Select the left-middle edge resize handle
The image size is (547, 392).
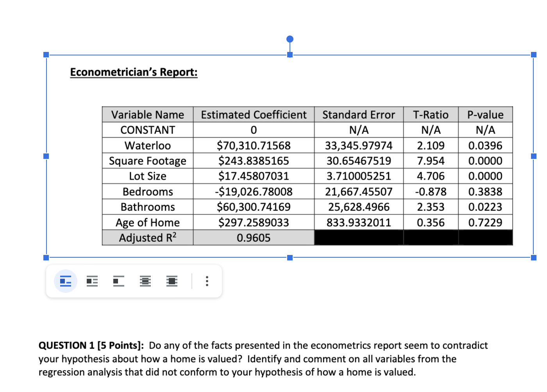tap(46, 156)
